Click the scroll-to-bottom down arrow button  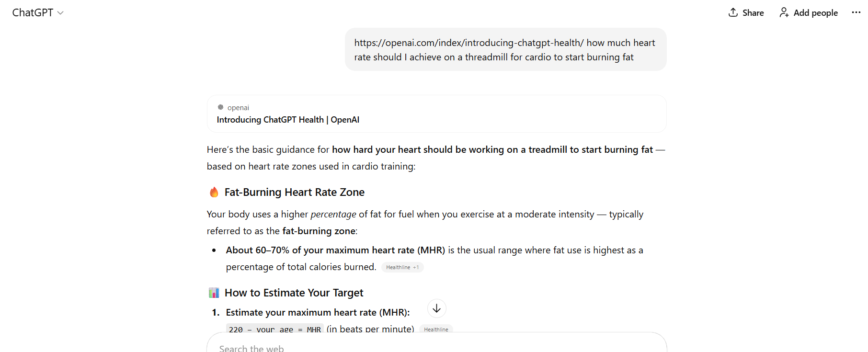pyautogui.click(x=436, y=309)
